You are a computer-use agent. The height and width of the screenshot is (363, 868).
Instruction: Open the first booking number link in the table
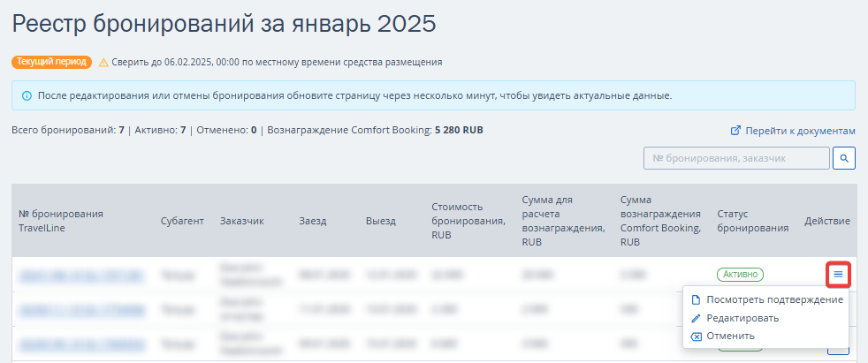click(80, 275)
